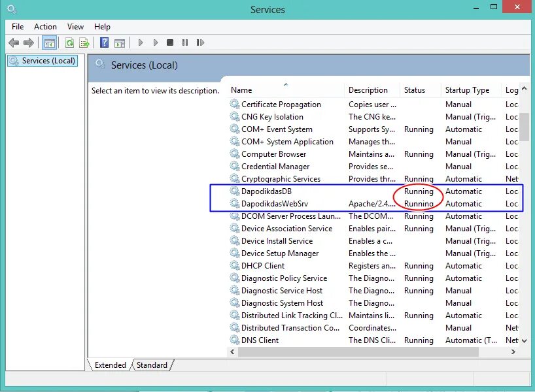This screenshot has height=392, width=535.
Task: Open the Help toolbar icon
Action: (104, 42)
